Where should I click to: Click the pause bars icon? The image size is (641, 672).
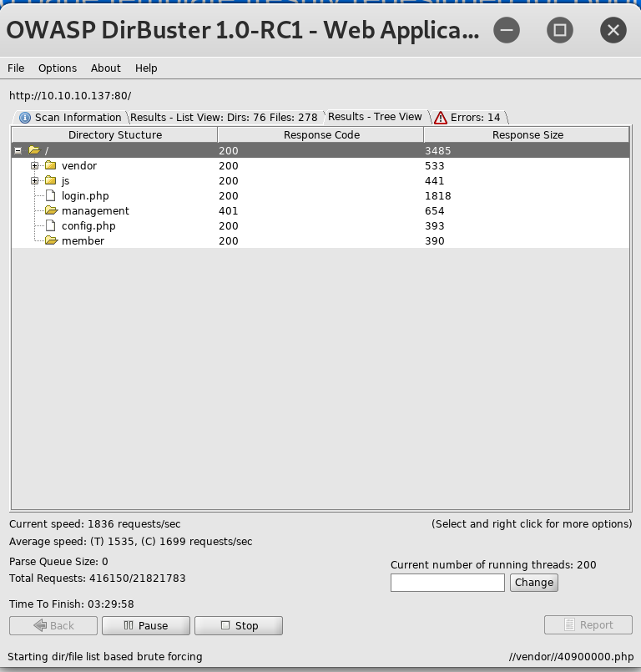pos(128,625)
